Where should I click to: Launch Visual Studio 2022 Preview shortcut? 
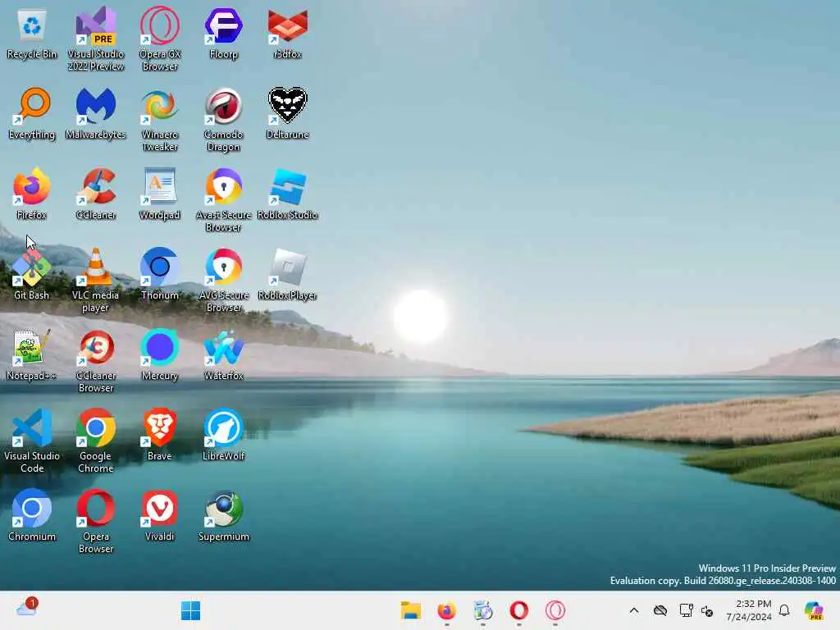click(x=96, y=39)
